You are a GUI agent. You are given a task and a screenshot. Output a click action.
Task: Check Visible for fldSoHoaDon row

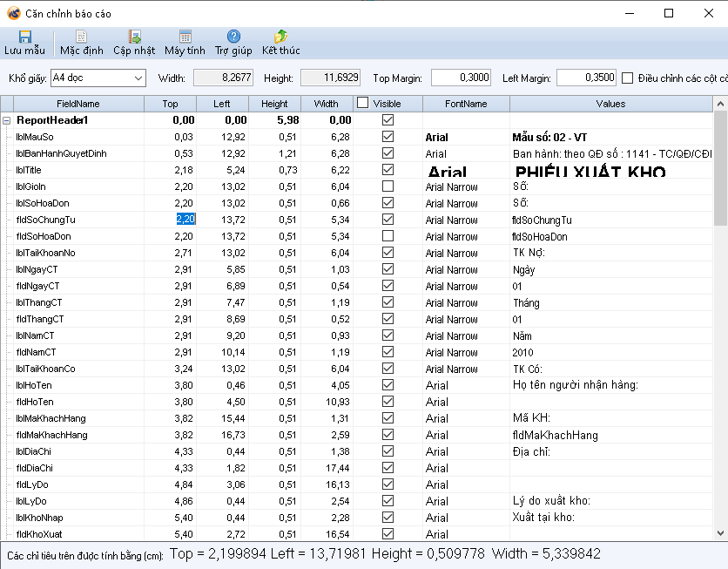388,236
